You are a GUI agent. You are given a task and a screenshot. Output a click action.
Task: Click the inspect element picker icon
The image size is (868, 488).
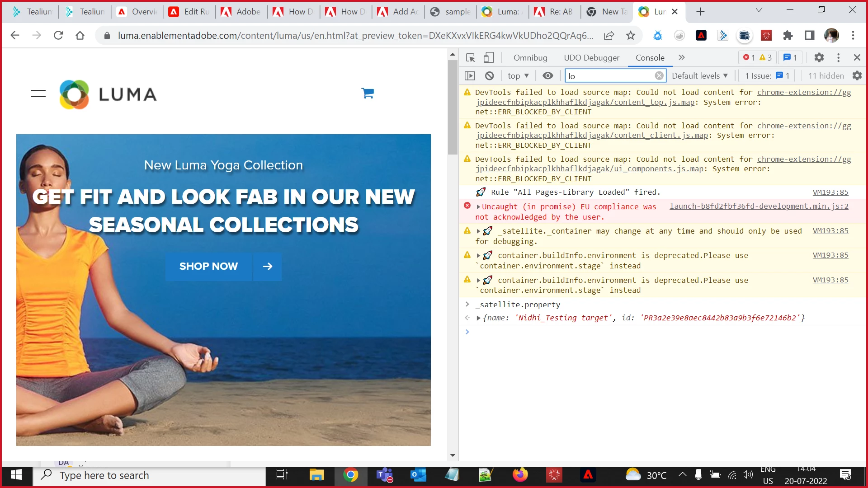click(x=470, y=57)
